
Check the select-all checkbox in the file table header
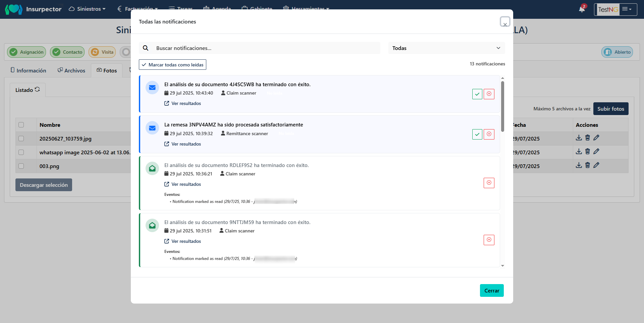click(21, 124)
